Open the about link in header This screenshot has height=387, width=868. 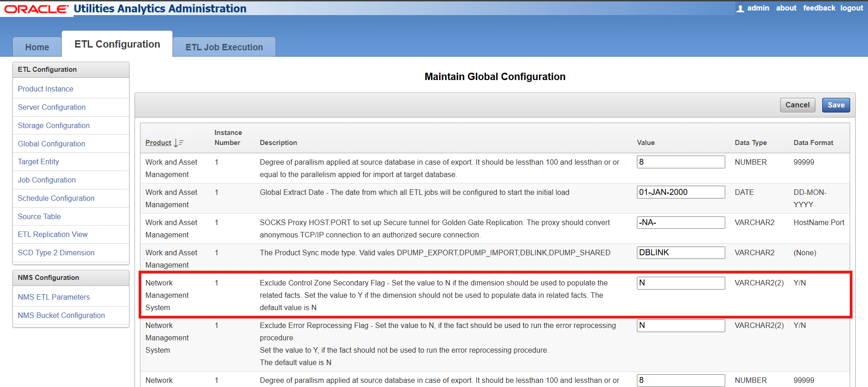tap(786, 8)
